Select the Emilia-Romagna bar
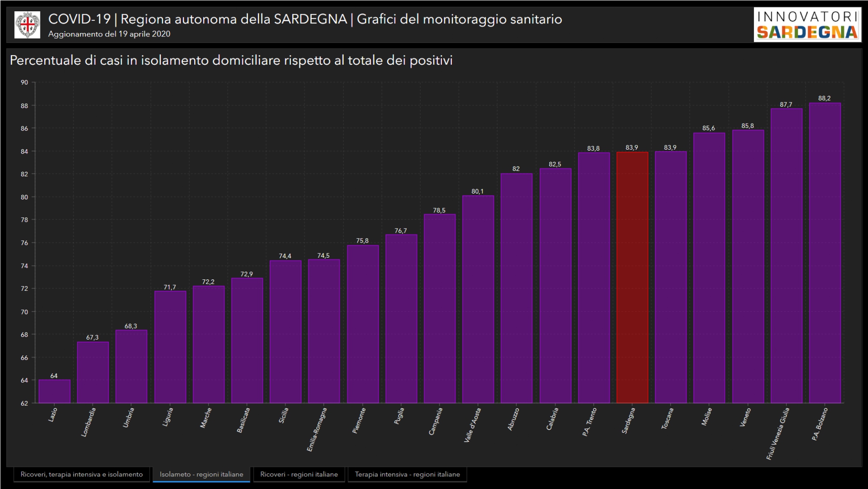868x489 pixels. (324, 331)
